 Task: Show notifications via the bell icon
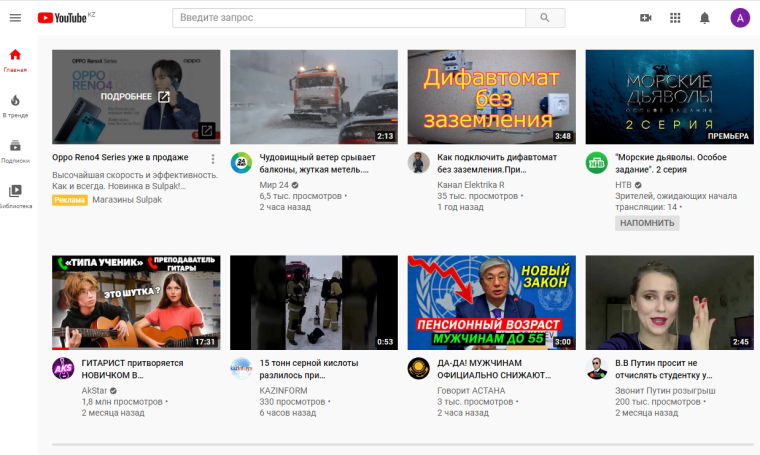[x=704, y=18]
